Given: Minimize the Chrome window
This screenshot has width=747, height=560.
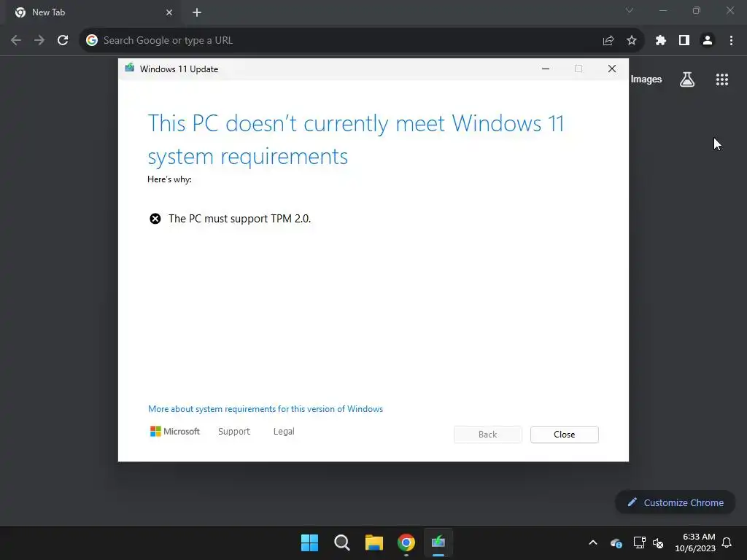Looking at the screenshot, I should coord(663,10).
